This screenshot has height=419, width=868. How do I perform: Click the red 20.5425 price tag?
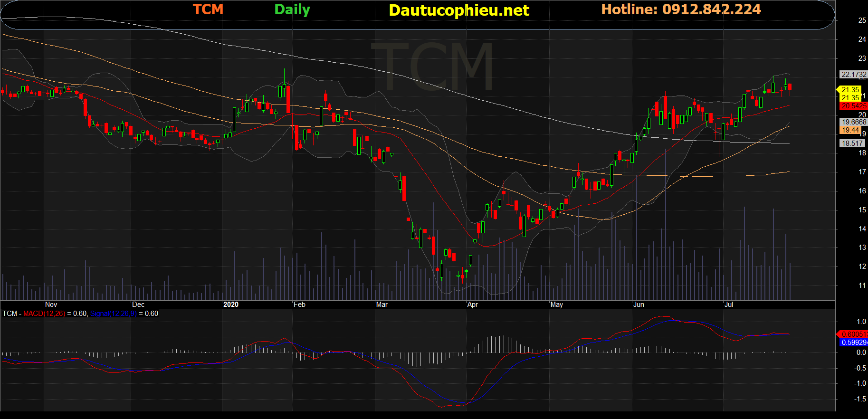(x=853, y=106)
